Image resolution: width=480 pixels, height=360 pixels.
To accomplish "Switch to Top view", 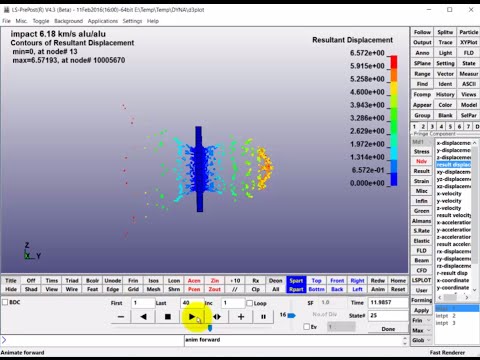I will (x=316, y=281).
